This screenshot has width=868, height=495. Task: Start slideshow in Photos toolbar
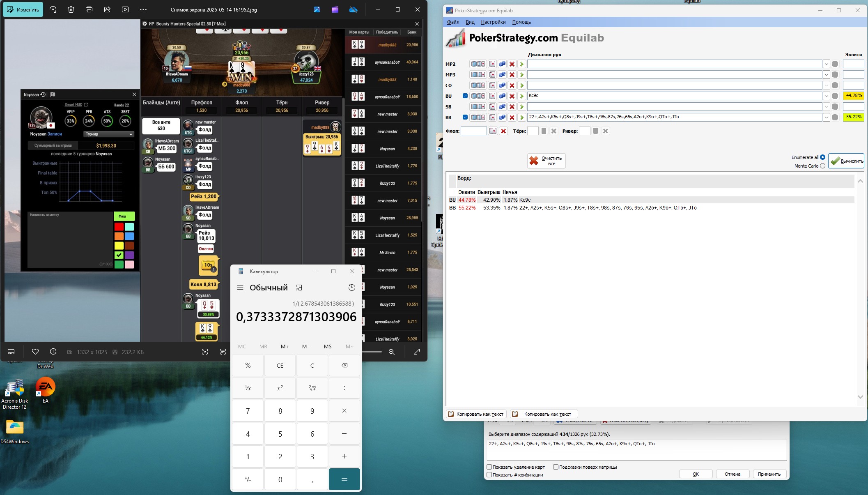coord(125,9)
